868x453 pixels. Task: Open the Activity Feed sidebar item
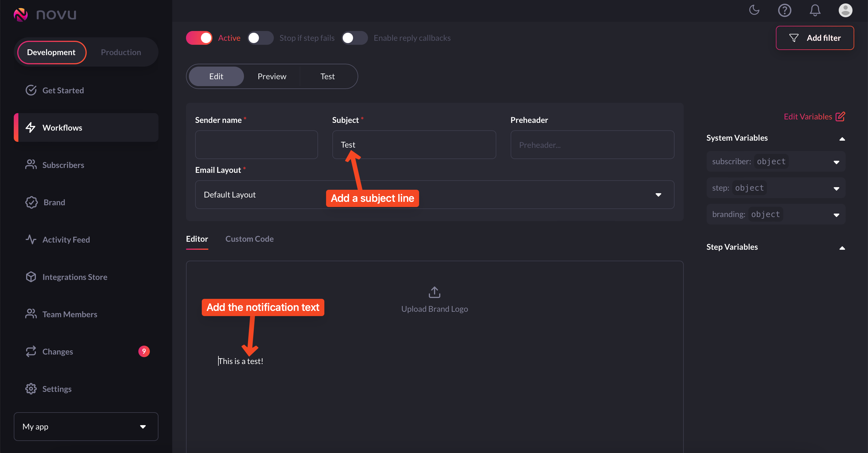tap(66, 240)
